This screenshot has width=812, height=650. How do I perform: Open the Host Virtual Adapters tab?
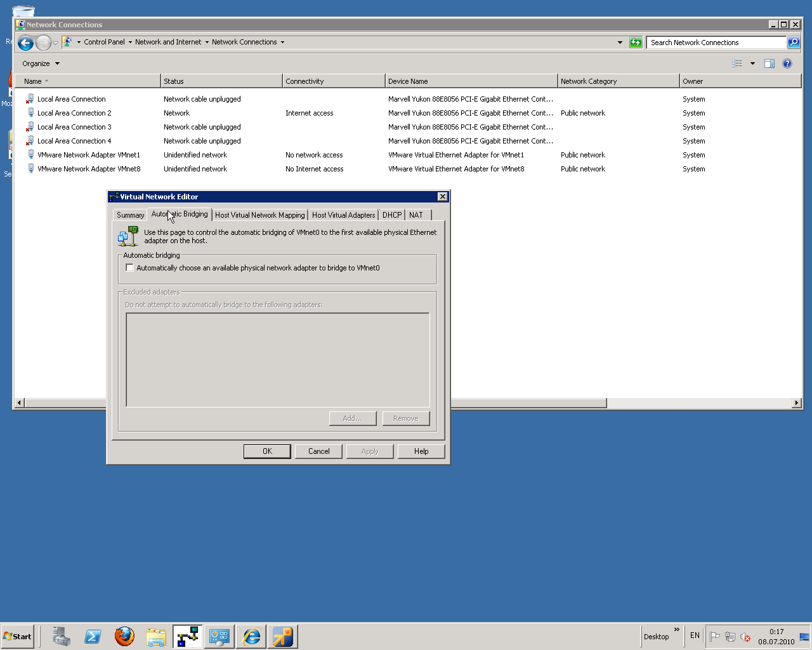coord(344,215)
